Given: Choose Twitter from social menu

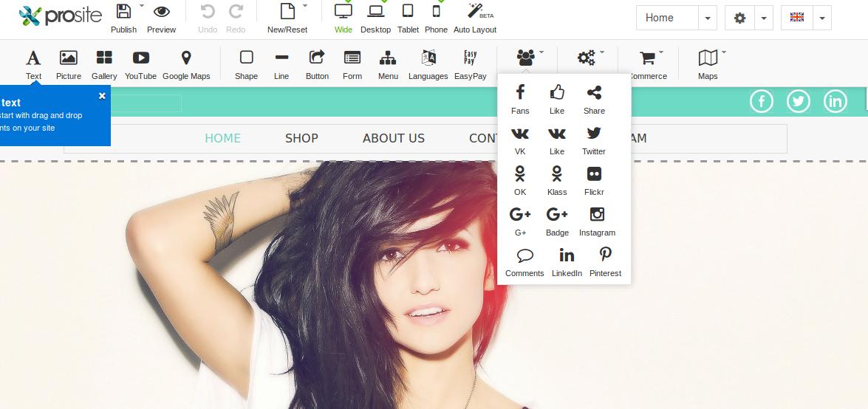Looking at the screenshot, I should [x=594, y=140].
